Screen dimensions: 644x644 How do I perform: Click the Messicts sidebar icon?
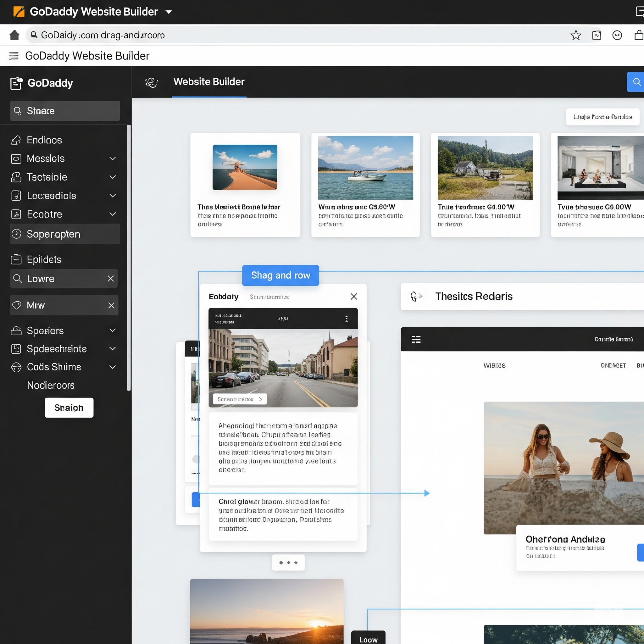(x=16, y=159)
